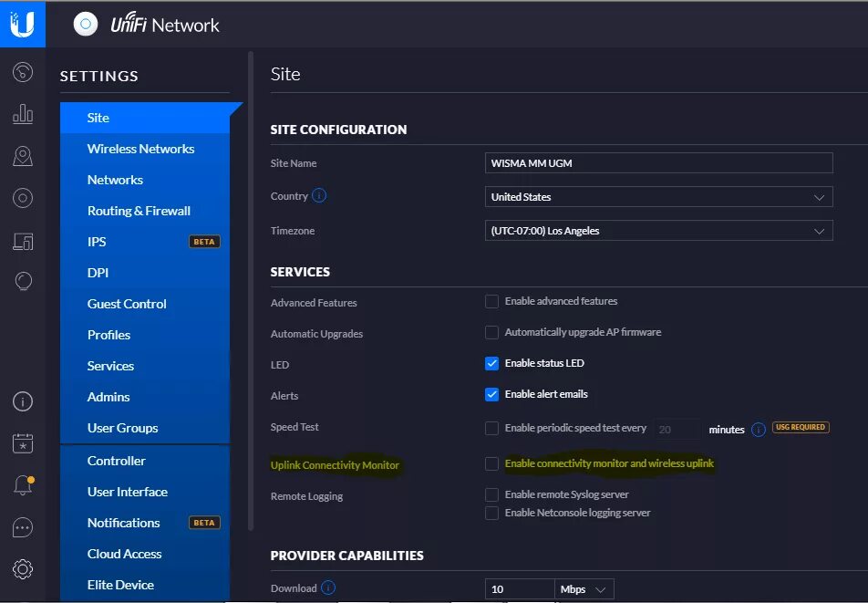The width and height of the screenshot is (868, 603).
Task: Open the Country dropdown
Action: pos(659,197)
